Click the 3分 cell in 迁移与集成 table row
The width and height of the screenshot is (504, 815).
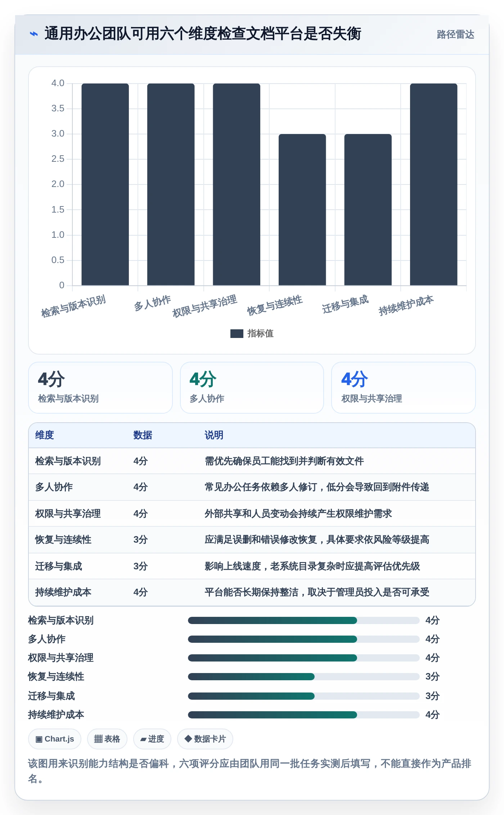coord(140,566)
